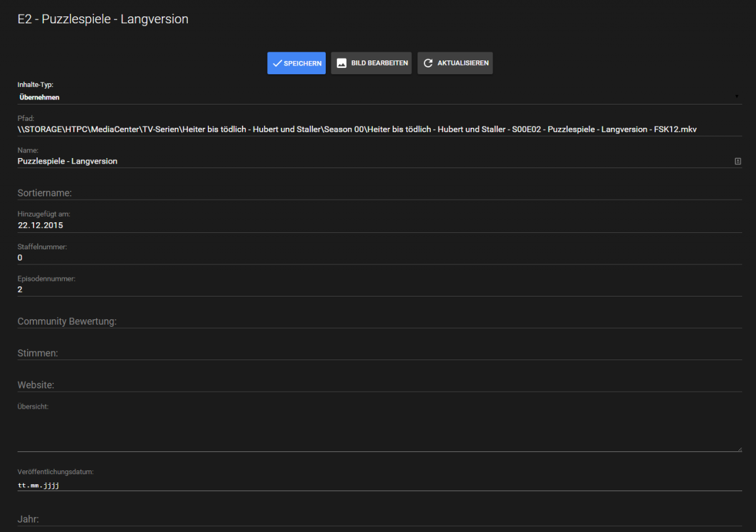Focus the Sortiername input field
The width and height of the screenshot is (756, 532).
(x=379, y=193)
